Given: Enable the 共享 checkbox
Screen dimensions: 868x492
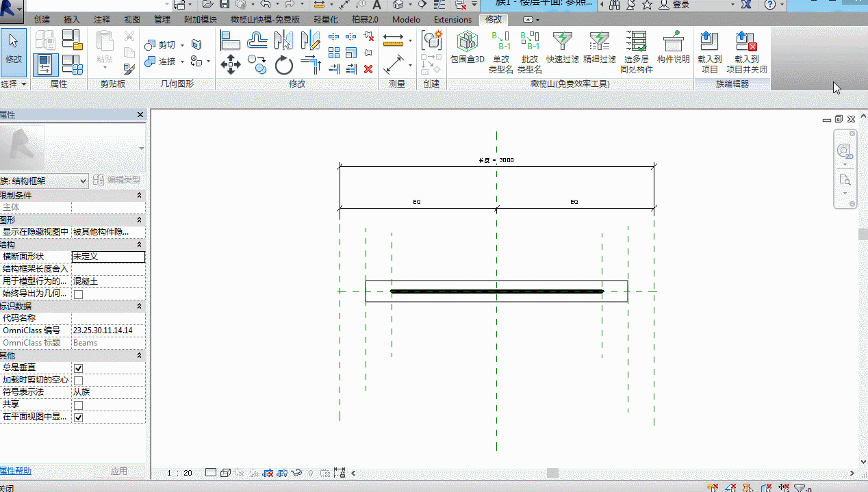Looking at the screenshot, I should 78,405.
